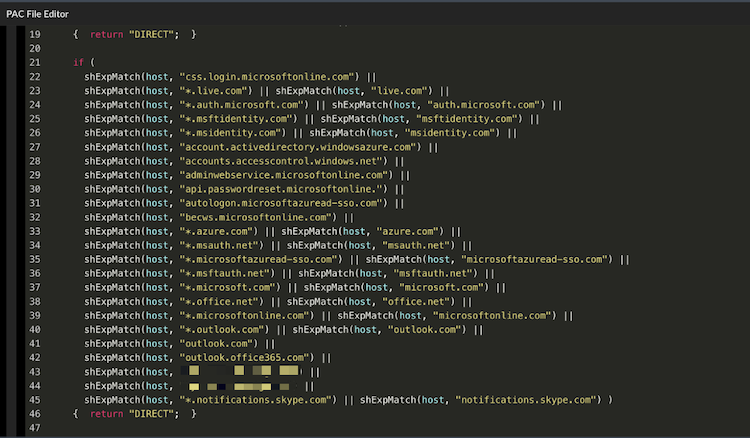750x438 pixels.
Task: Click line number 47 in gutter
Action: click(35, 428)
